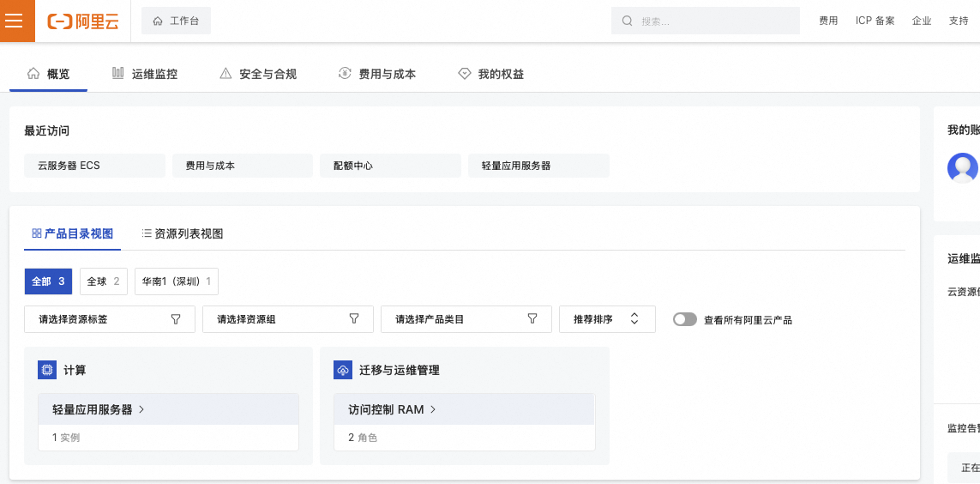This screenshot has width=980, height=484.
Task: Open 企业 in top navigation
Action: click(x=922, y=21)
